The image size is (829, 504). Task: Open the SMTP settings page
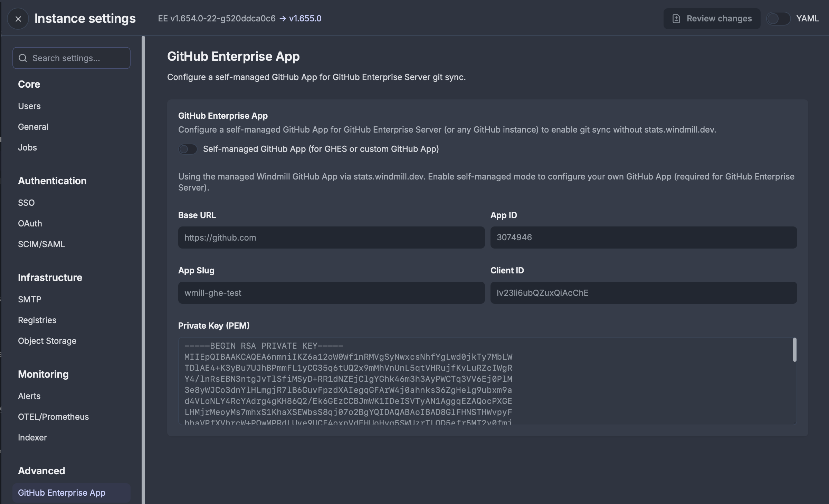pos(30,299)
